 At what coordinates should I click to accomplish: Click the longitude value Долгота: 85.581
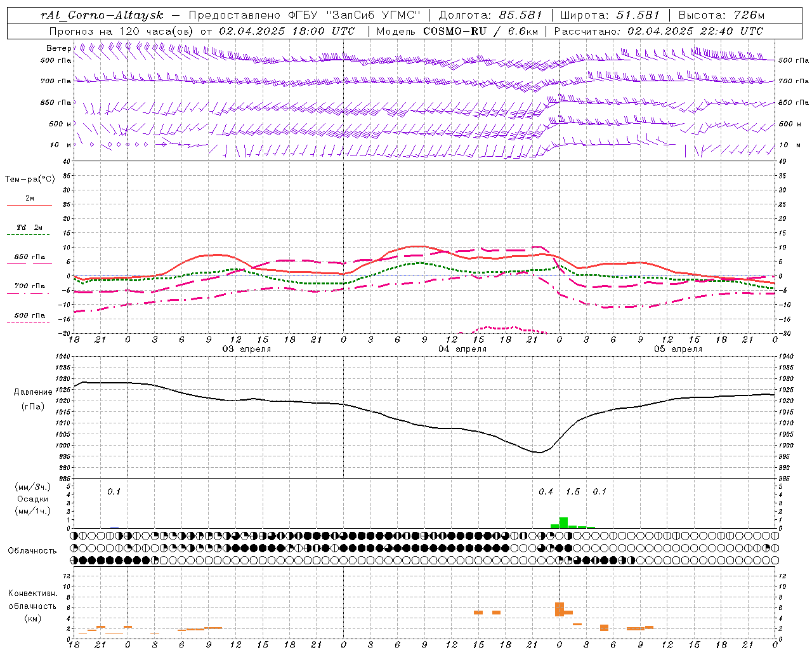tap(490, 15)
